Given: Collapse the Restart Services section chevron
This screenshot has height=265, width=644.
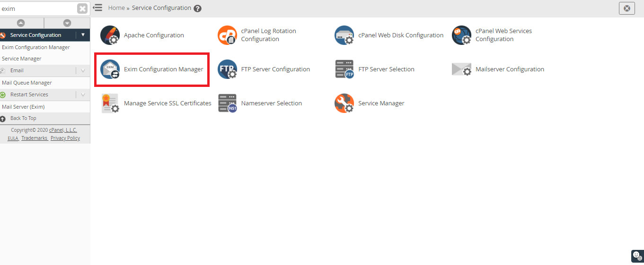Looking at the screenshot, I should click(x=83, y=94).
